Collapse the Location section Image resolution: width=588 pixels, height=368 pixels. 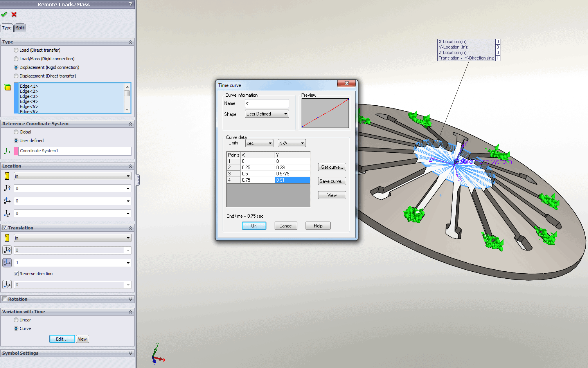click(x=131, y=166)
